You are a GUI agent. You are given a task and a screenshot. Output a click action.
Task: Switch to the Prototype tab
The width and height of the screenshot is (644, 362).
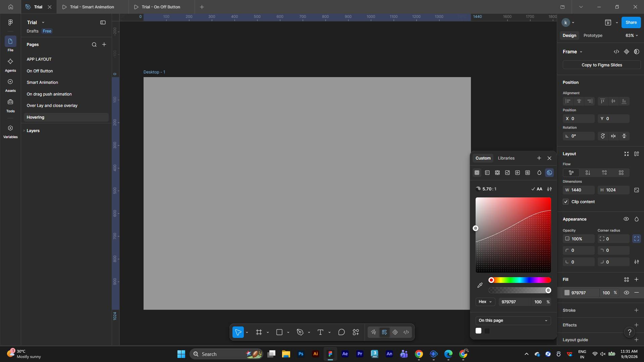coord(593,36)
